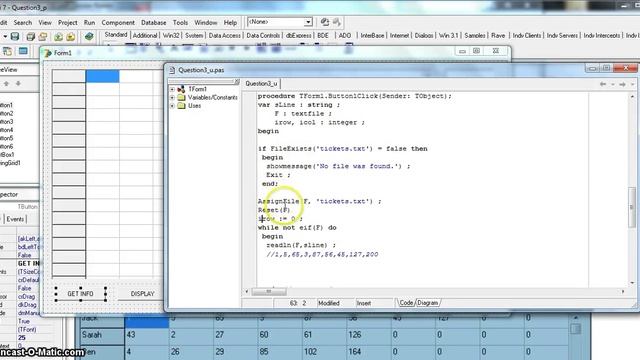Image resolution: width=640 pixels, height=360 pixels.
Task: Click the line '//1,5,65,3,87,56,45,127,200' in code
Action: point(322,254)
